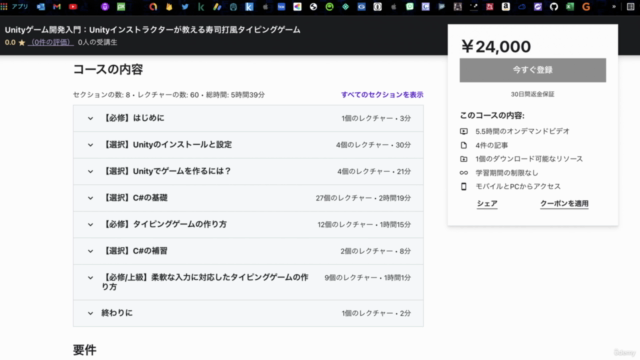640x360 pixels.
Task: Open the blue square K bookmark
Action: tap(249, 7)
